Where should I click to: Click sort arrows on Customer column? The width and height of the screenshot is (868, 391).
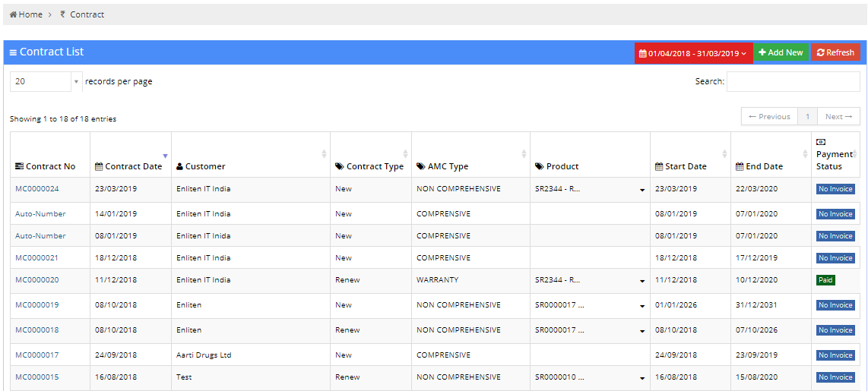pyautogui.click(x=325, y=154)
